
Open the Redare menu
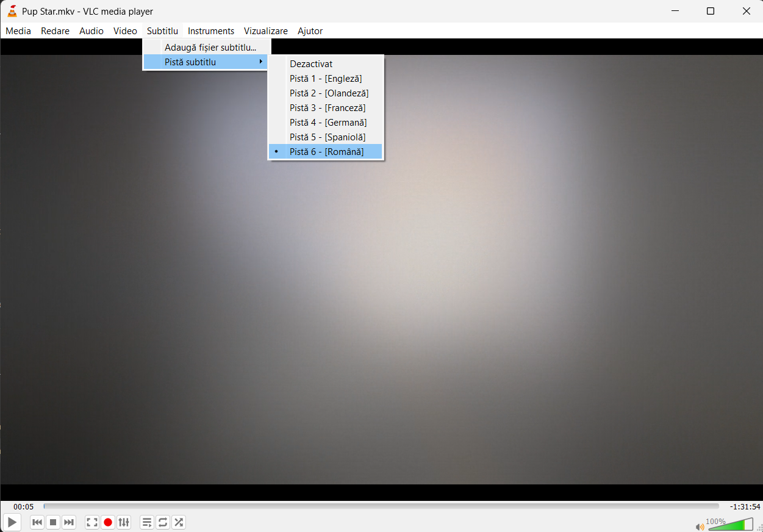(x=56, y=31)
